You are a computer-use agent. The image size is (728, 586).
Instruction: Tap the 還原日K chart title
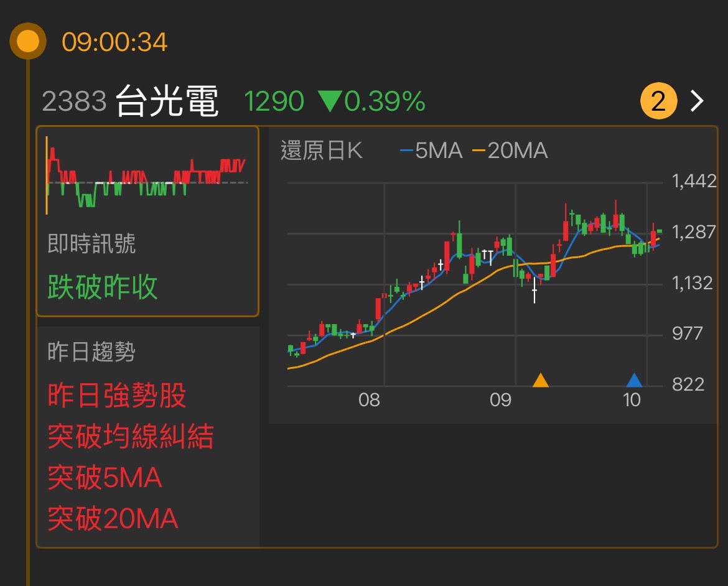[321, 151]
